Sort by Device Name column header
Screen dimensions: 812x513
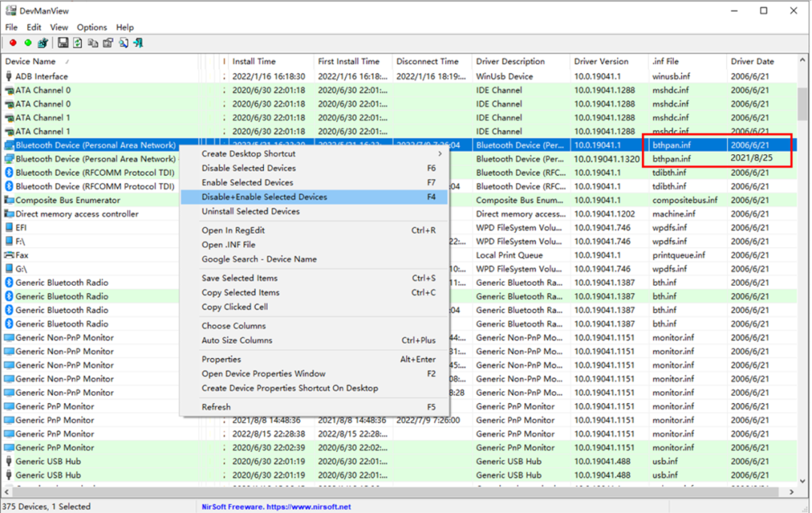click(x=30, y=62)
